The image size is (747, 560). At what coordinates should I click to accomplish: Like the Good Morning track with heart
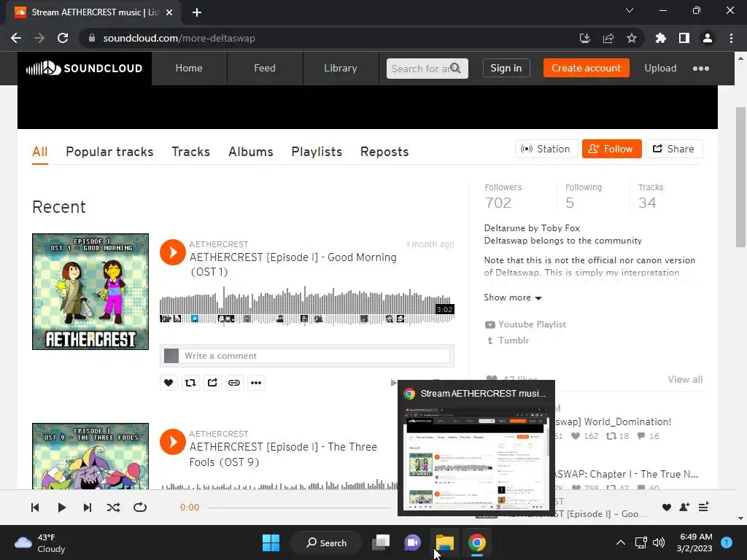point(169,382)
